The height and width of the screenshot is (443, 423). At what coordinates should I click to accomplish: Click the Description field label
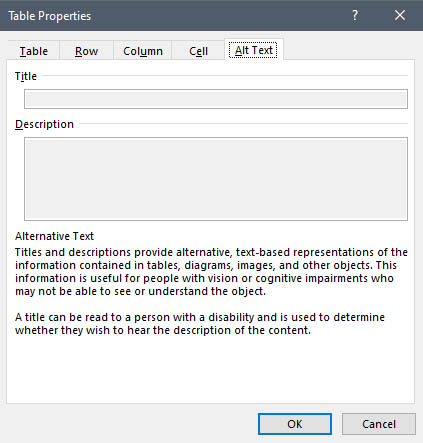pyautogui.click(x=44, y=124)
